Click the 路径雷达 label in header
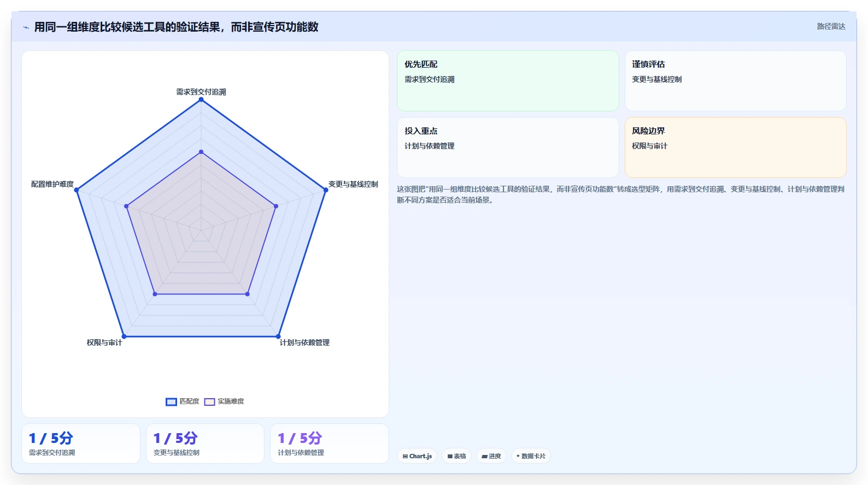868x485 pixels. 831,26
